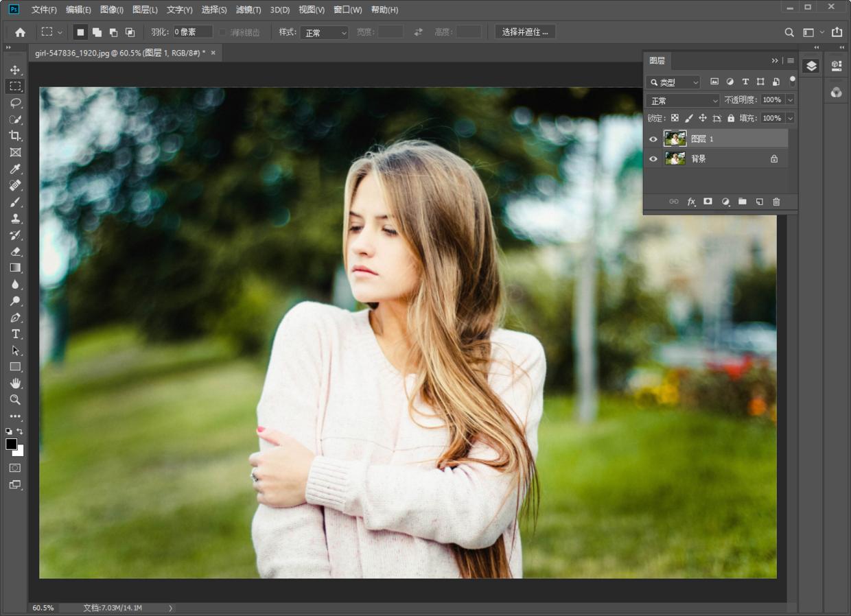This screenshot has width=851, height=616.
Task: Select the Lasso tool
Action: pos(15,103)
